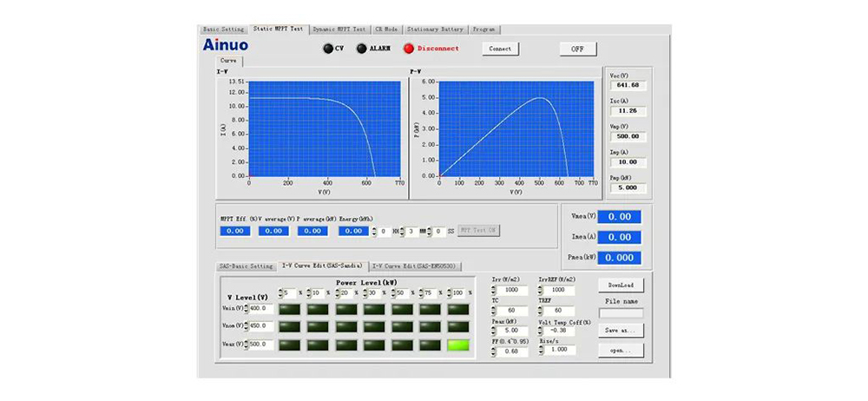868x401 pixels.
Task: Open the I-V Curve Edit (SAS-EN50530) tab
Action: [415, 266]
